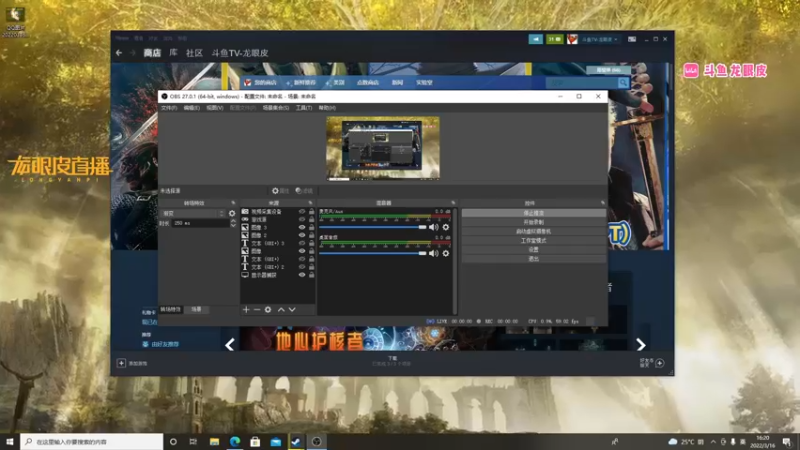Open the Windows Start menu
This screenshot has height=450, width=800.
(x=10, y=441)
